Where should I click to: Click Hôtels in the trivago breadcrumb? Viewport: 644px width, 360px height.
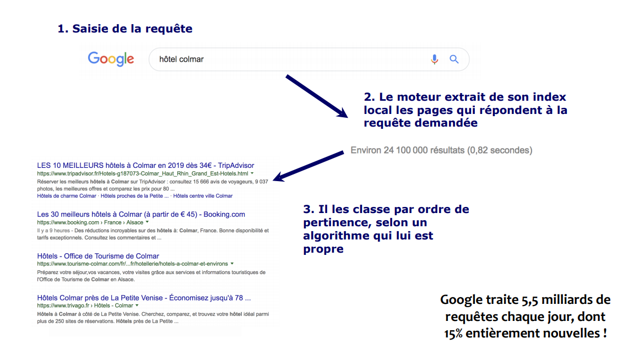[x=101, y=306]
